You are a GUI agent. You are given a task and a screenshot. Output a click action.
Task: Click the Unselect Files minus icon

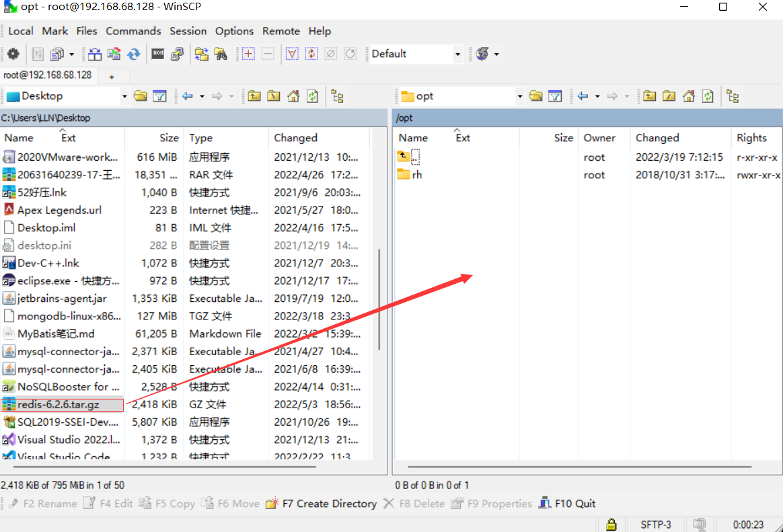point(268,54)
